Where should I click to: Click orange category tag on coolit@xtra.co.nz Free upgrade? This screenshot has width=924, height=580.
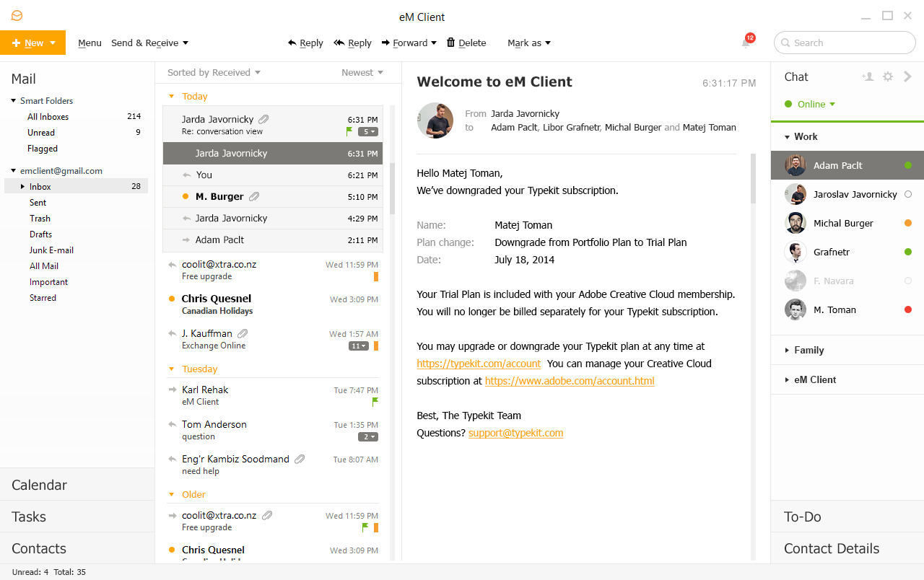click(x=376, y=276)
